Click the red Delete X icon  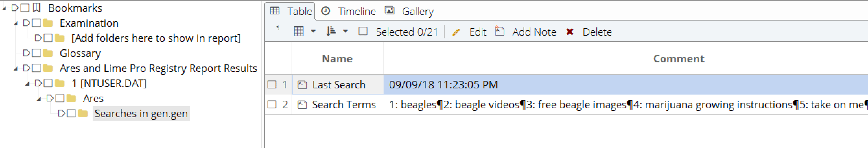coord(570,32)
